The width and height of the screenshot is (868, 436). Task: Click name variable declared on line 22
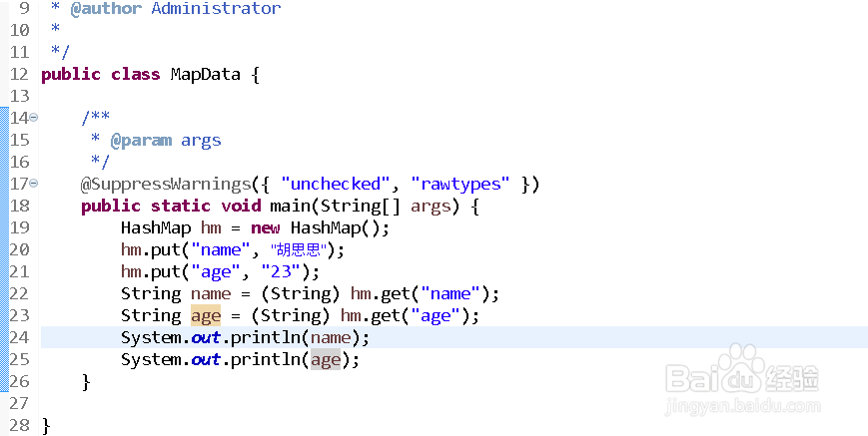211,294
